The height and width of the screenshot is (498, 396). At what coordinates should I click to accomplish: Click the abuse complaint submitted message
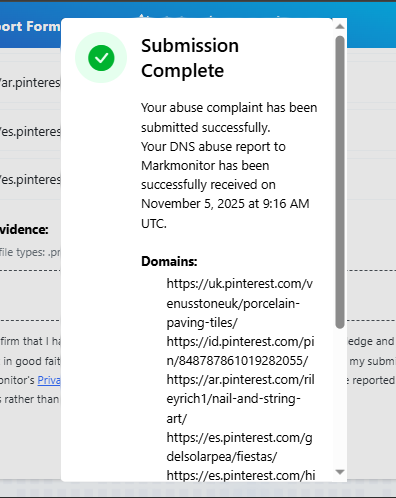click(229, 117)
